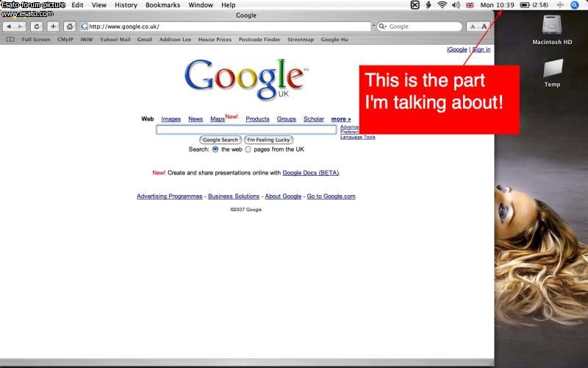
Task: Reload the page with the refresh icon
Action: pos(36,26)
